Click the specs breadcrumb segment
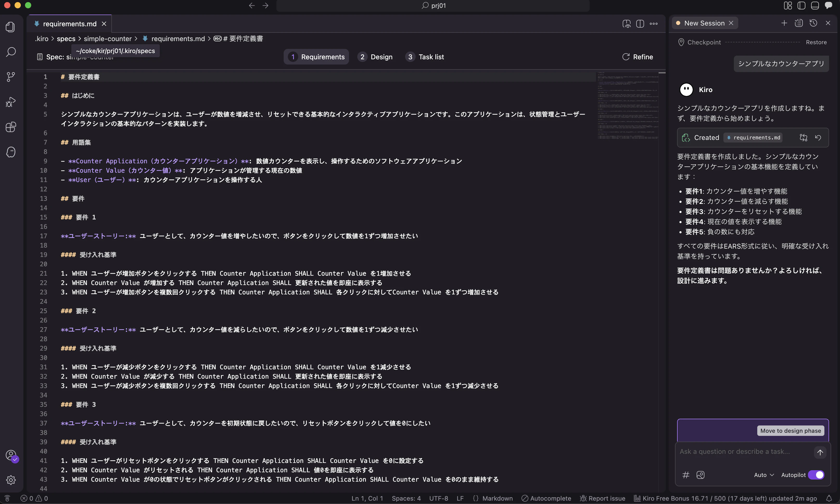 (66, 39)
